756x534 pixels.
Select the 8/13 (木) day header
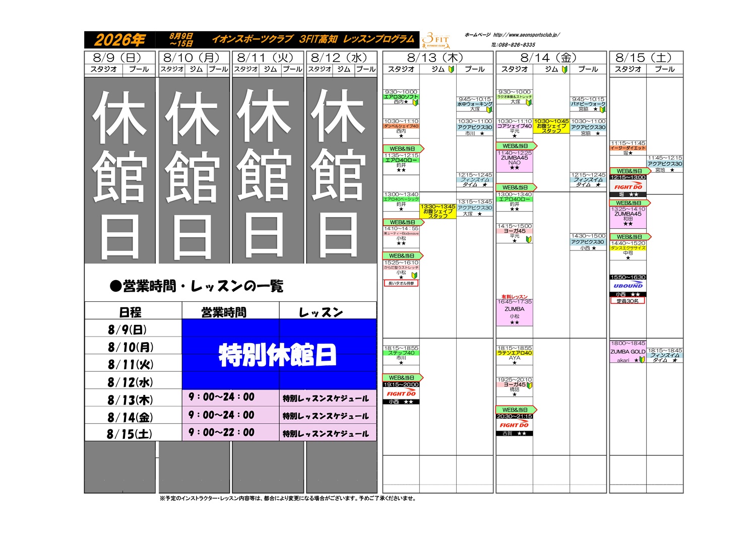(x=435, y=58)
